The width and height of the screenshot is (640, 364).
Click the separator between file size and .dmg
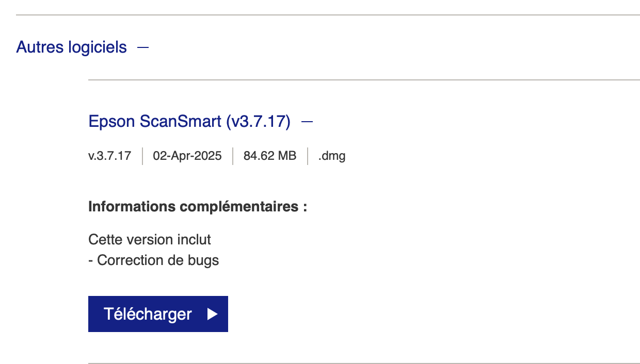click(308, 156)
